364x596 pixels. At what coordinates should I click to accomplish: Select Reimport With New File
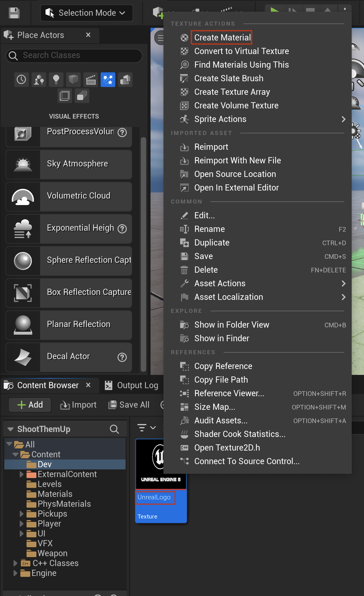tap(238, 161)
